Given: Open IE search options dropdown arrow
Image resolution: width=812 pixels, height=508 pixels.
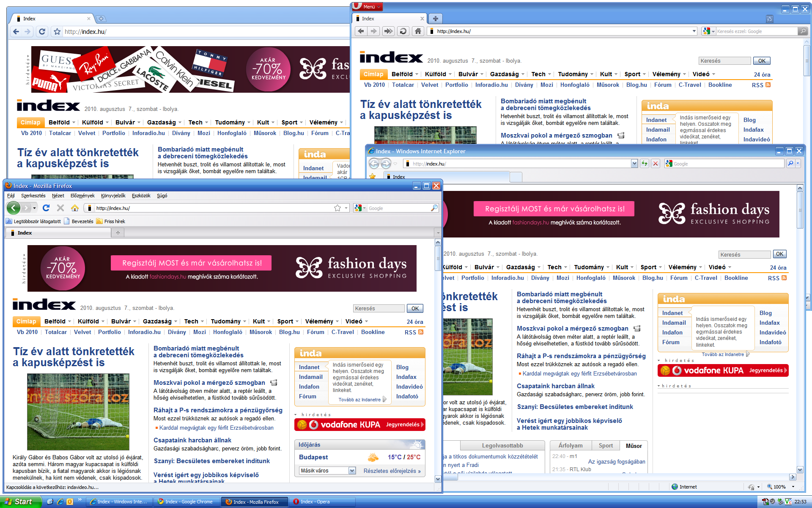Looking at the screenshot, I should pos(798,163).
